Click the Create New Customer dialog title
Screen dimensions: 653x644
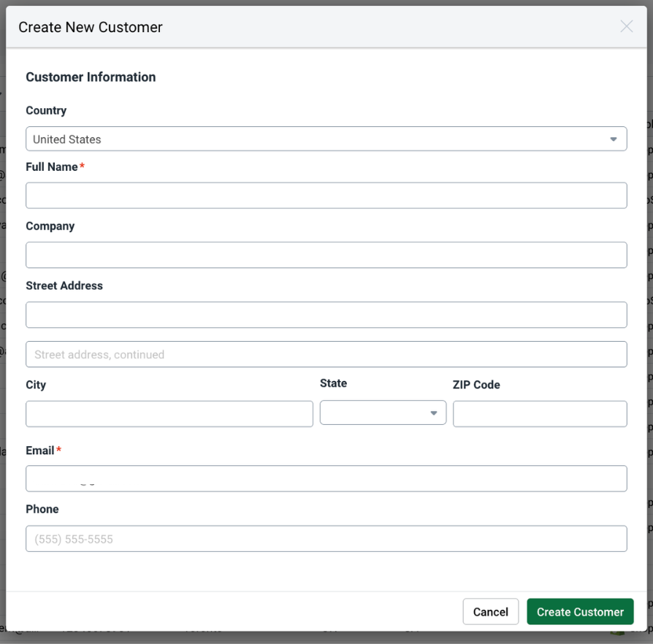(x=90, y=27)
